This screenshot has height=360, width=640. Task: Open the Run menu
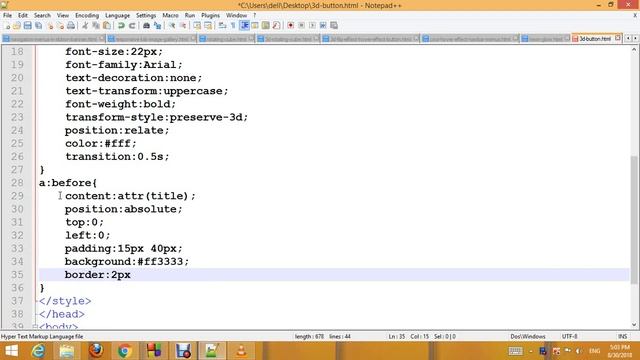190,15
